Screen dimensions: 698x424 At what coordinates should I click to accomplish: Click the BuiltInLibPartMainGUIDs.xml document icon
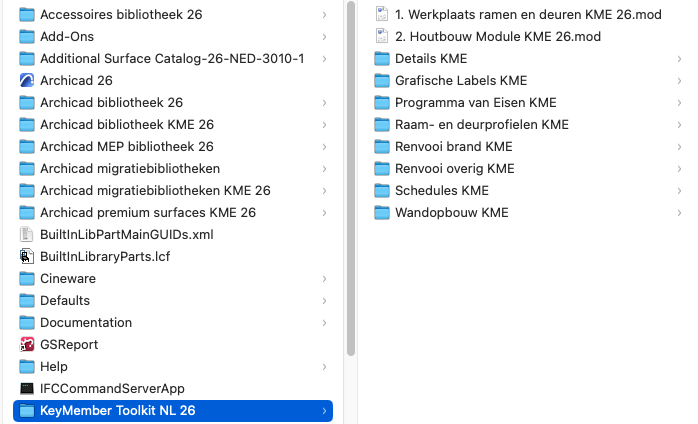(27, 235)
